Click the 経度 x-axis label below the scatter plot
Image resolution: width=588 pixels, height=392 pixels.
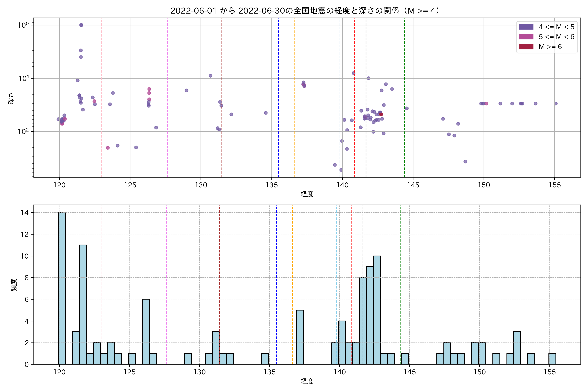tap(307, 194)
